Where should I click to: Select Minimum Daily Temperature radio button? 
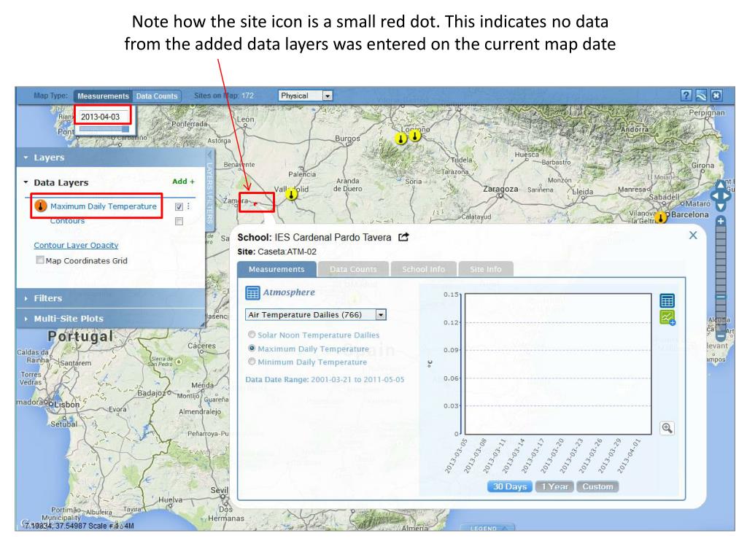click(x=252, y=362)
